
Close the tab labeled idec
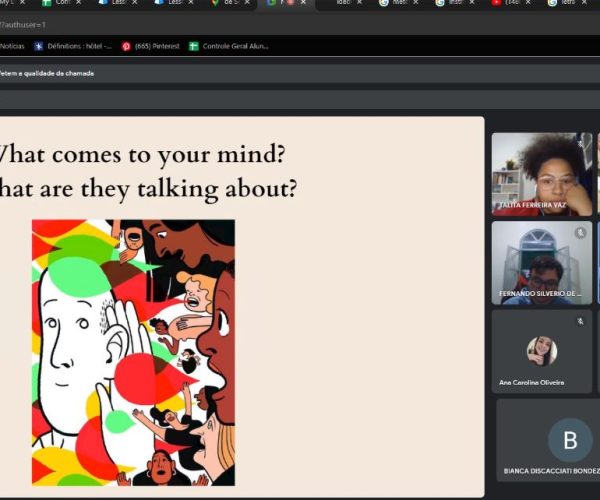[x=359, y=3]
